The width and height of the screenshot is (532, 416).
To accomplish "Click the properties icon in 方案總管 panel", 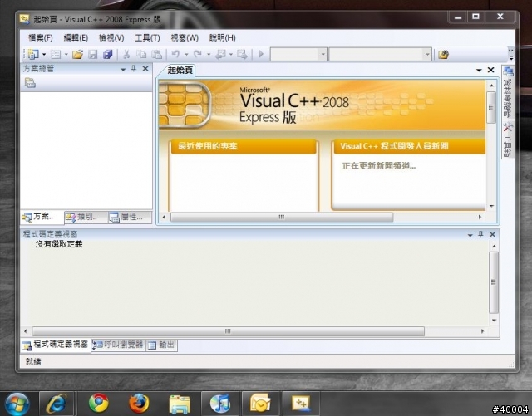I will 30,83.
